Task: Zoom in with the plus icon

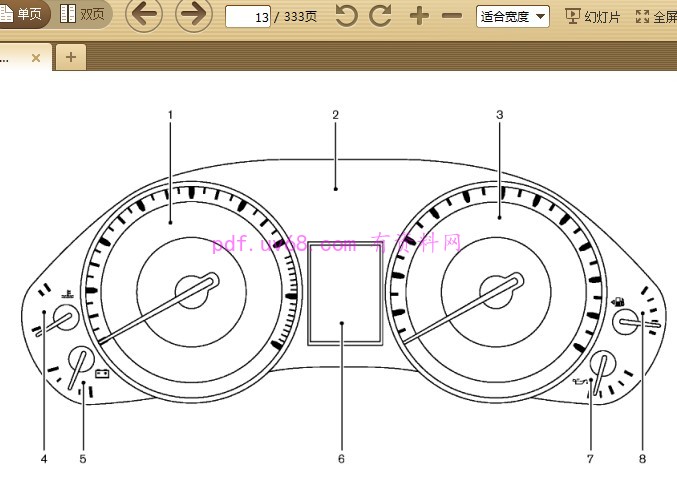Action: point(420,16)
